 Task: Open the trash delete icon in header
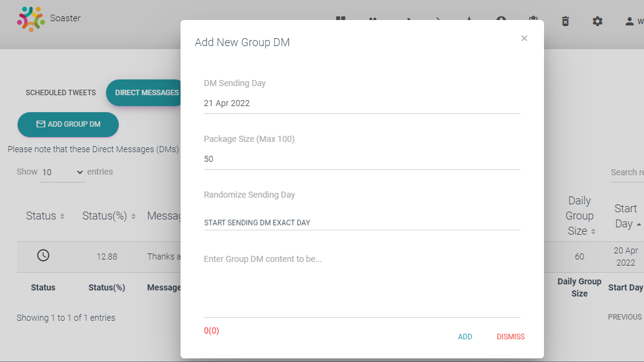pyautogui.click(x=566, y=21)
